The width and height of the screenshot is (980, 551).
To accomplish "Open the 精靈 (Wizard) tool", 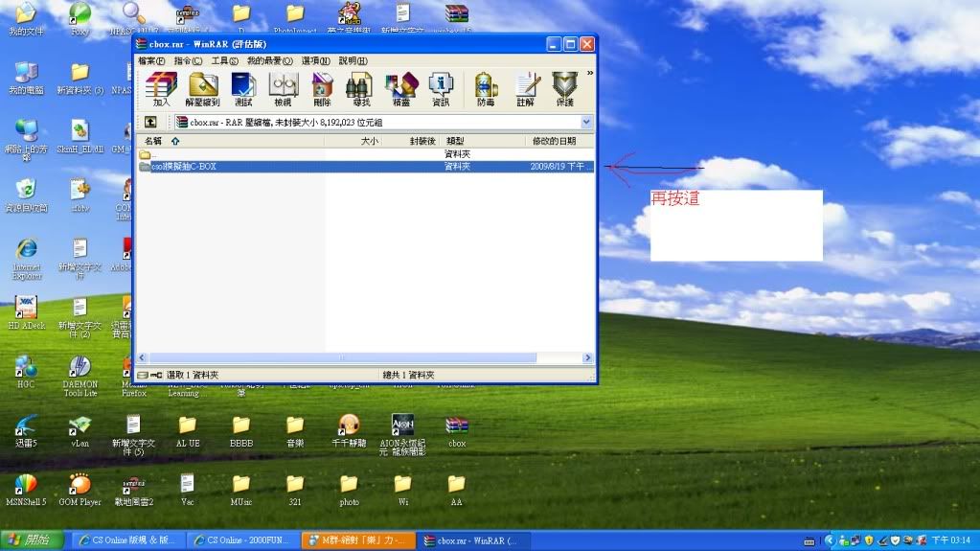I will (401, 88).
